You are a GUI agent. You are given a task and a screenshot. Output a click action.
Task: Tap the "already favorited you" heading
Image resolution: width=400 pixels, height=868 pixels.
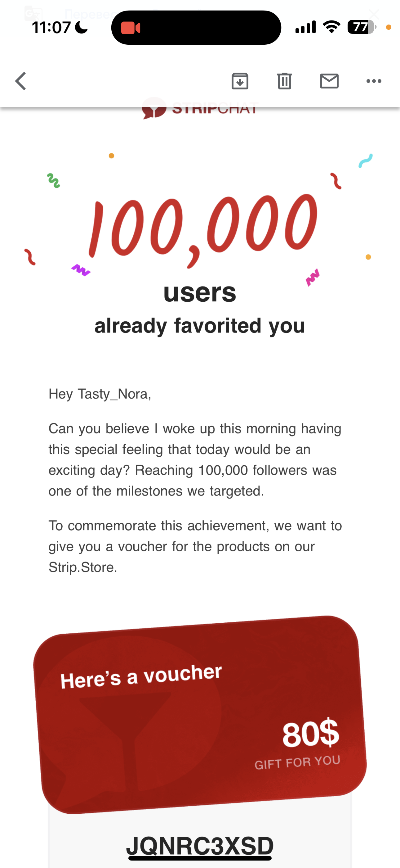click(200, 326)
